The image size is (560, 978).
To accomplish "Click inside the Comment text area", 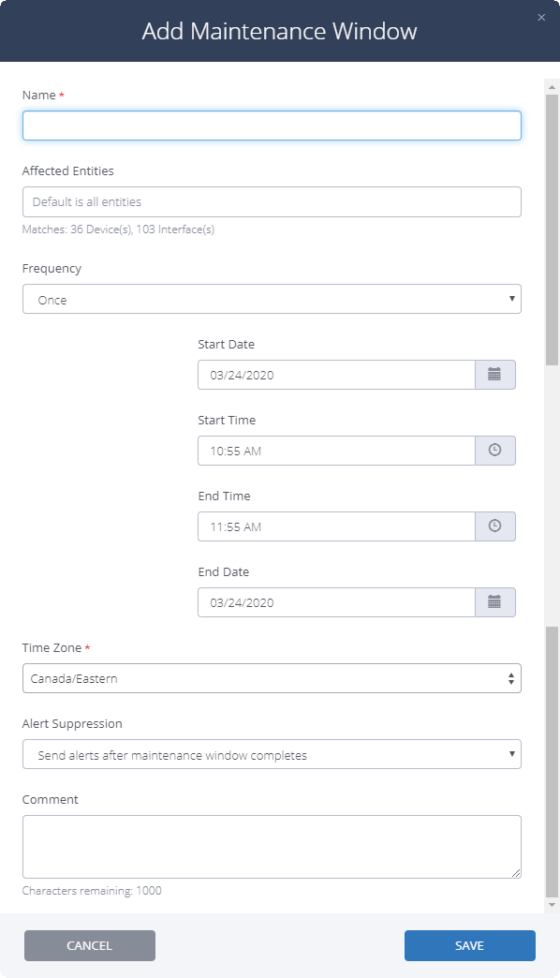I will click(272, 843).
